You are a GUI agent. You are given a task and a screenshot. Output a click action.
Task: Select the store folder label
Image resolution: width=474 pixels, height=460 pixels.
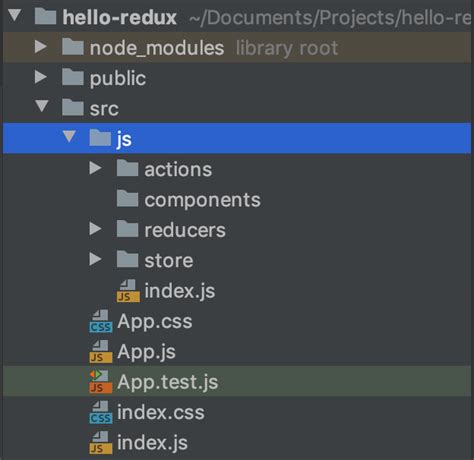169,261
